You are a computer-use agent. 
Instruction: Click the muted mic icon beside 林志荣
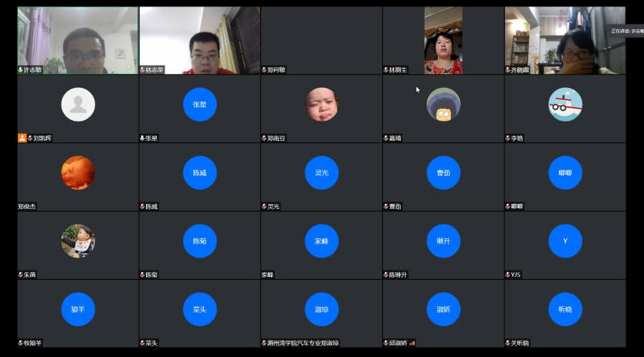(x=142, y=70)
